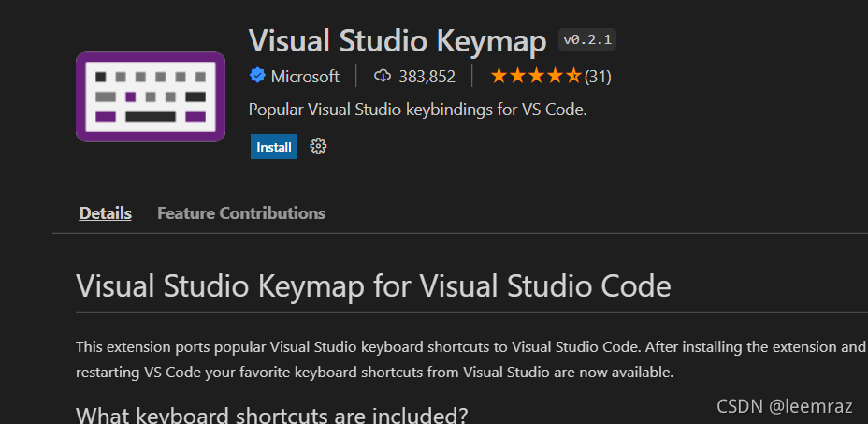Click the install count 383,852
This screenshot has width=868, height=424.
tap(427, 77)
